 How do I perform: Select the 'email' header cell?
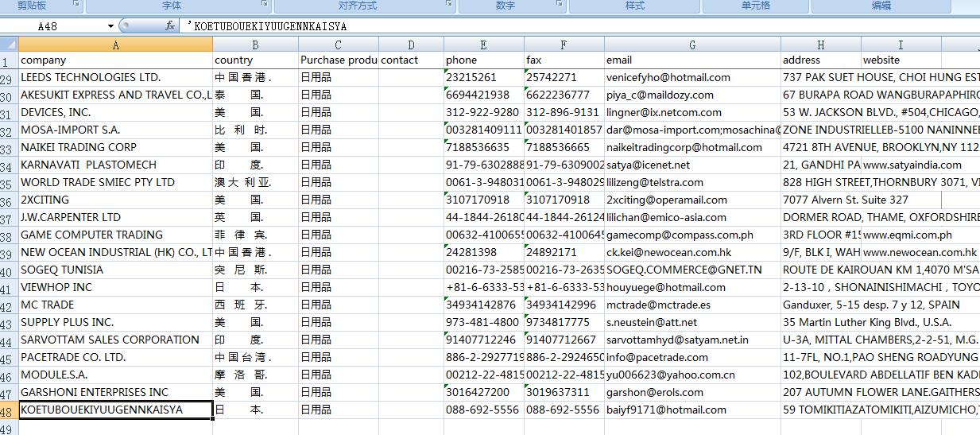click(692, 60)
